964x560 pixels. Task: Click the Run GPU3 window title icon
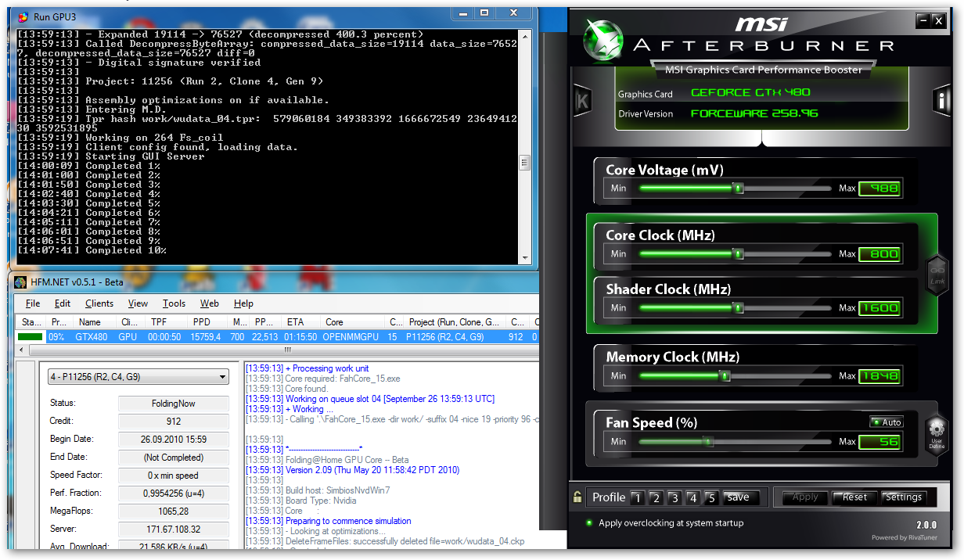[23, 16]
